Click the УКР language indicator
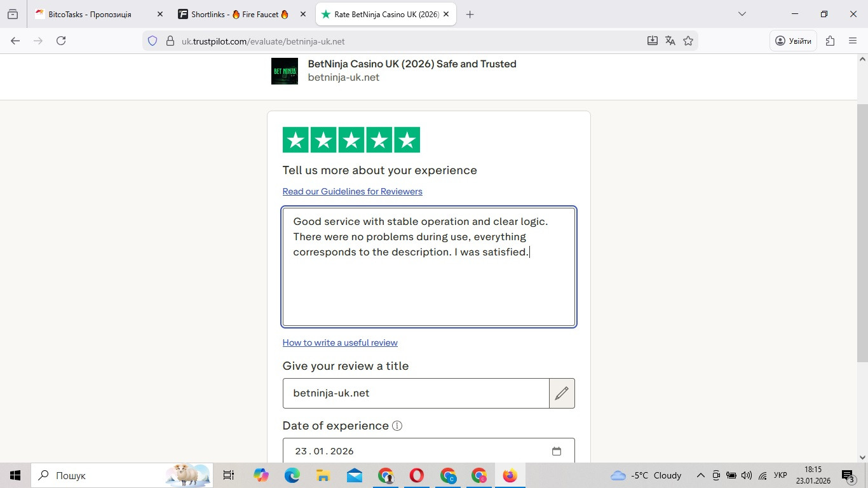 tap(781, 475)
